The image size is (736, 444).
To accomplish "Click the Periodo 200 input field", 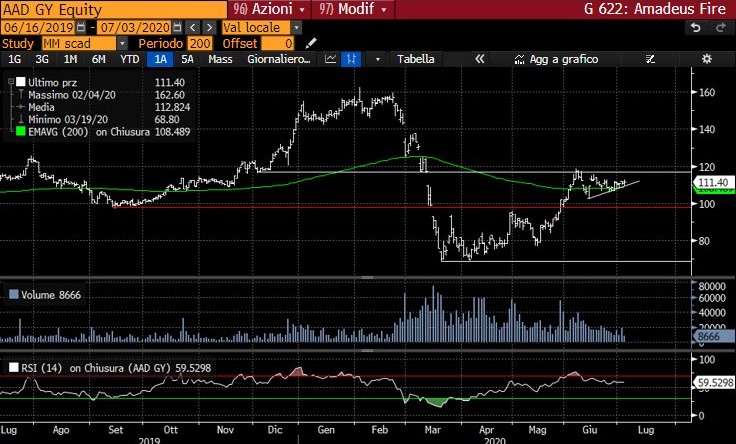I will coord(199,44).
